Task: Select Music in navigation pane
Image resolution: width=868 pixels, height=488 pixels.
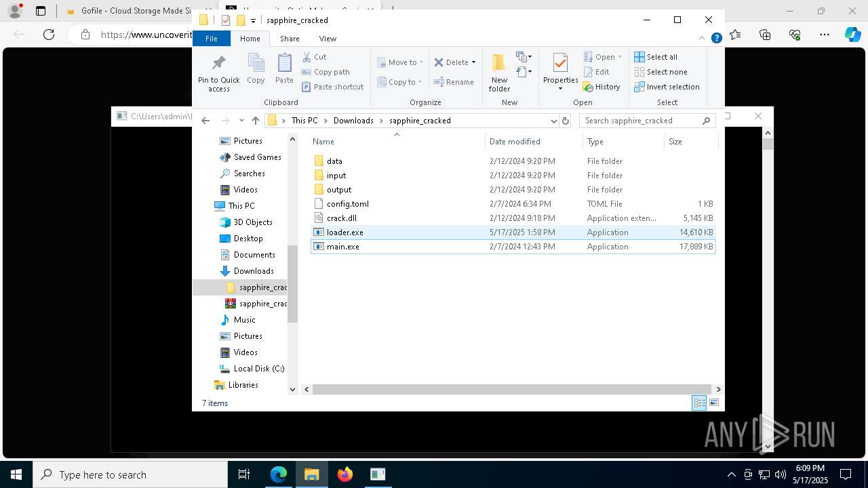Action: click(237, 320)
